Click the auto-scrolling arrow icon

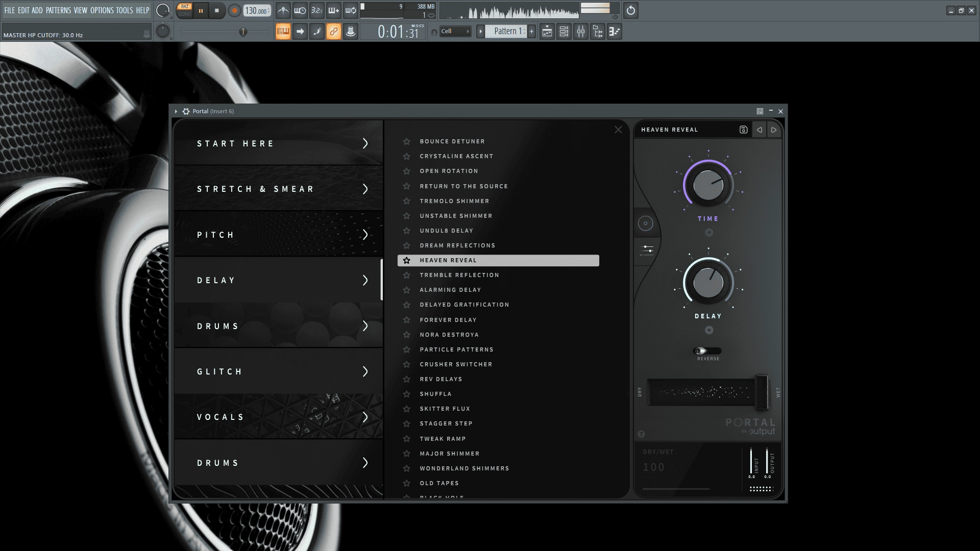(x=300, y=32)
